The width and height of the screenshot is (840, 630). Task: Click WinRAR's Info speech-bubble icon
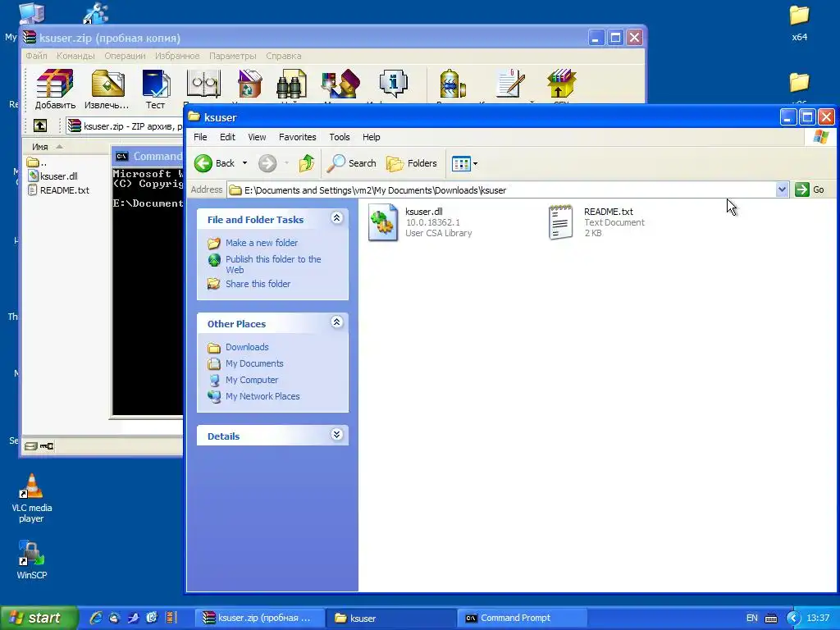[x=394, y=85]
